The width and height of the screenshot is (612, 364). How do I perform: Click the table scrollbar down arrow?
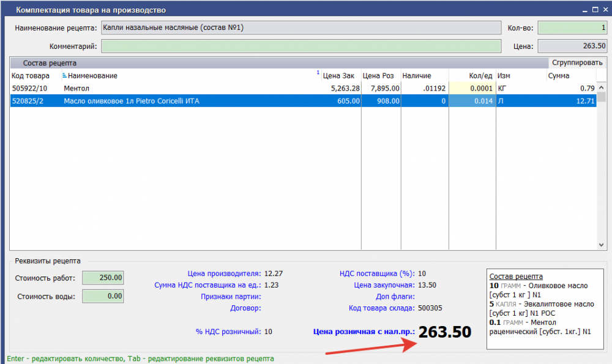tap(602, 245)
